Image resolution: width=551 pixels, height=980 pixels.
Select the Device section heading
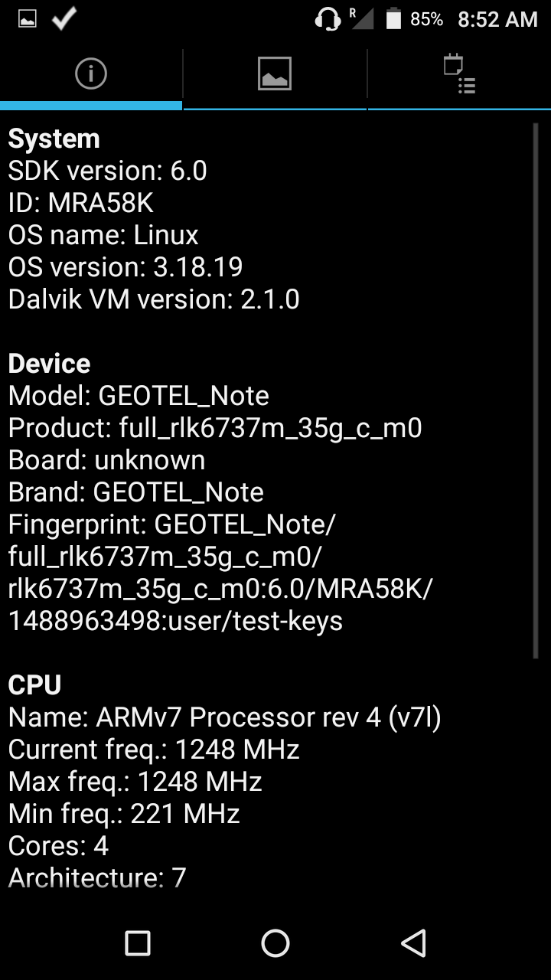tap(49, 364)
